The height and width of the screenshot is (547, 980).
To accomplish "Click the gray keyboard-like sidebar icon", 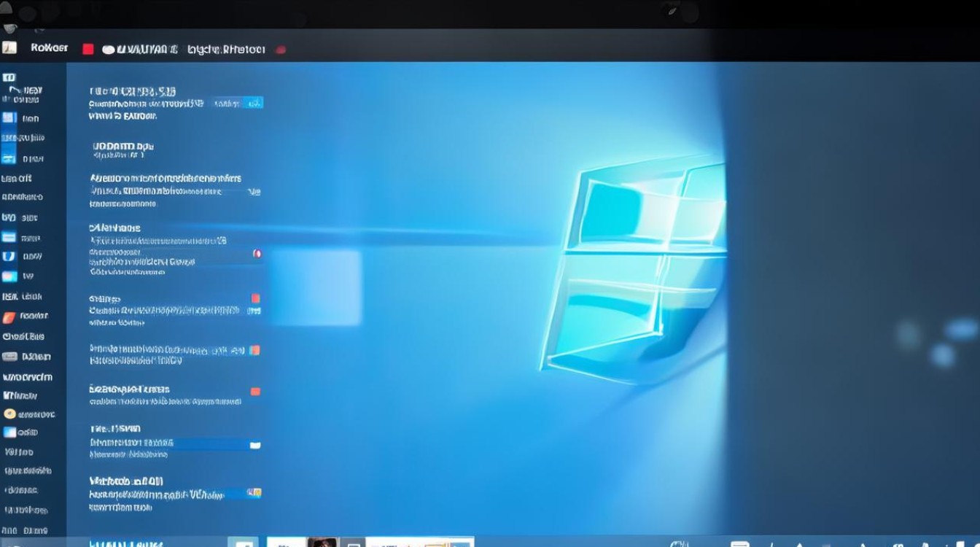I will coord(9,357).
